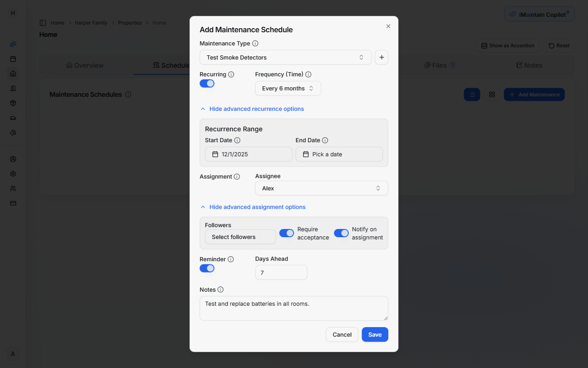The image size is (588, 368).
Task: Open the Assignee dropdown showing Alex
Action: click(321, 188)
